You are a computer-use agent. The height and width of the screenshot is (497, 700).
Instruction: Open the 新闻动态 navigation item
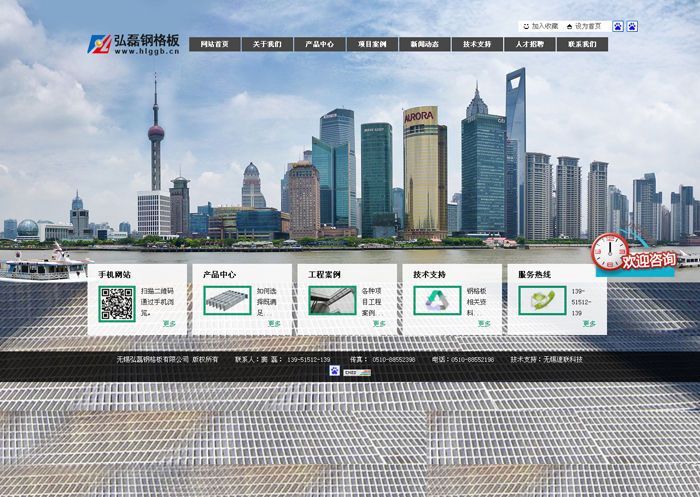424,44
